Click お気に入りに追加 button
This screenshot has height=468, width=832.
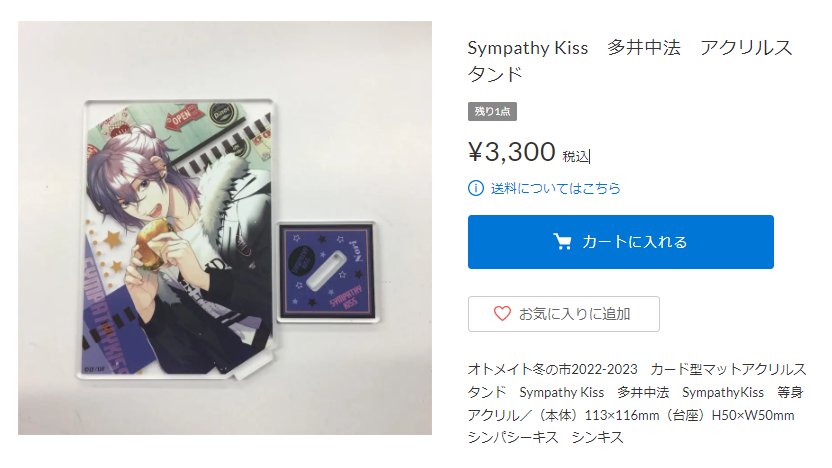pyautogui.click(x=564, y=314)
